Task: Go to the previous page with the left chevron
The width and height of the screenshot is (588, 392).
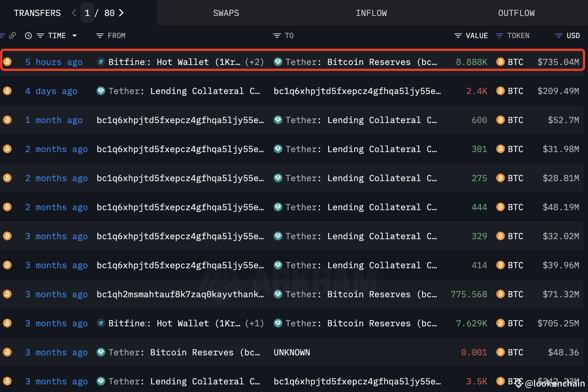Action: 74,13
